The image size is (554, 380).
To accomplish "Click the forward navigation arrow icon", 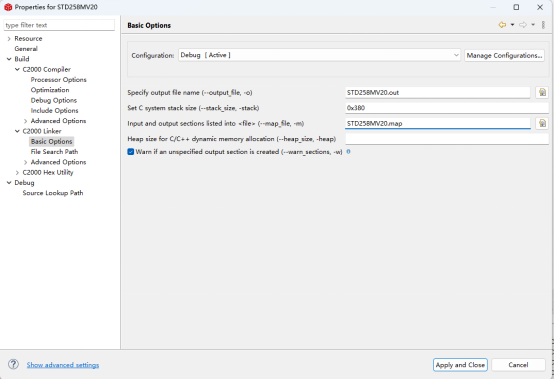I will coord(523,25).
